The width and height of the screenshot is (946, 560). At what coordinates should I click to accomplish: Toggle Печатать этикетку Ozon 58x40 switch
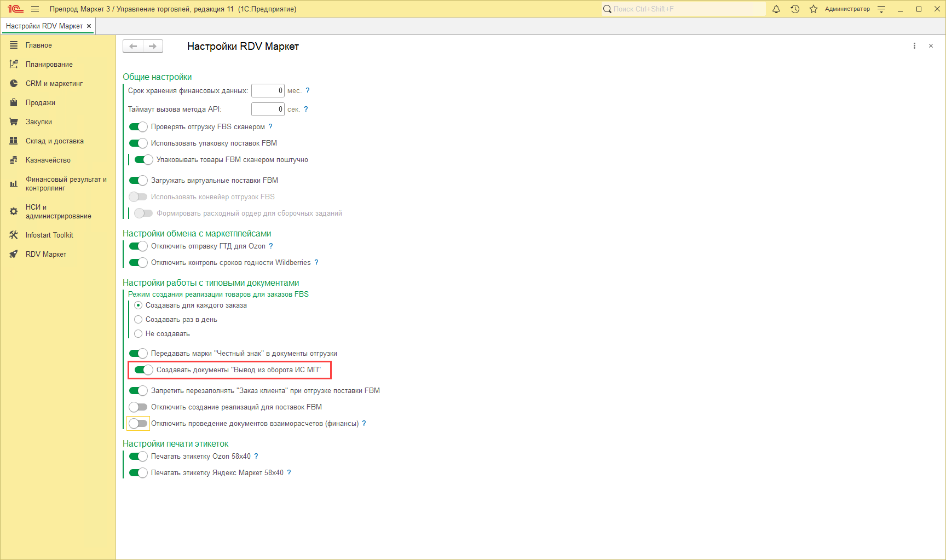[x=138, y=456]
